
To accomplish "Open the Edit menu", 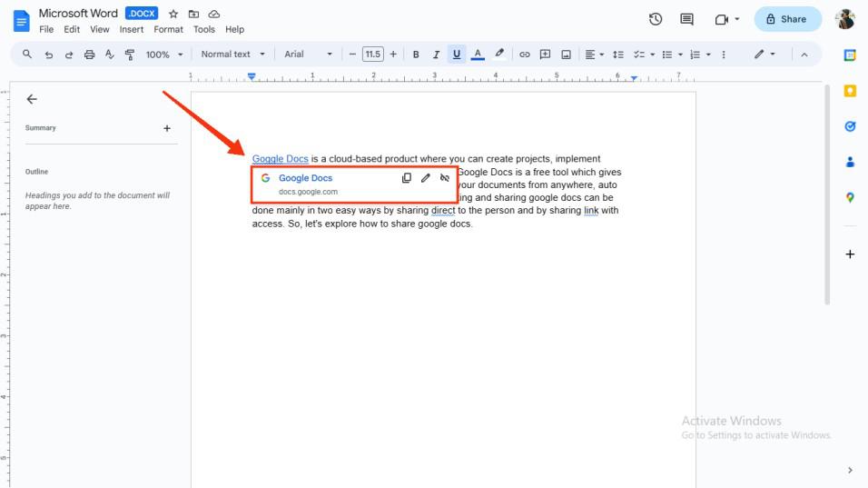I will click(72, 29).
